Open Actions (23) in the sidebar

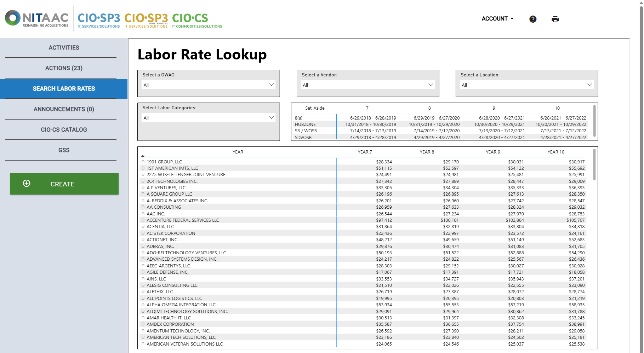[64, 68]
